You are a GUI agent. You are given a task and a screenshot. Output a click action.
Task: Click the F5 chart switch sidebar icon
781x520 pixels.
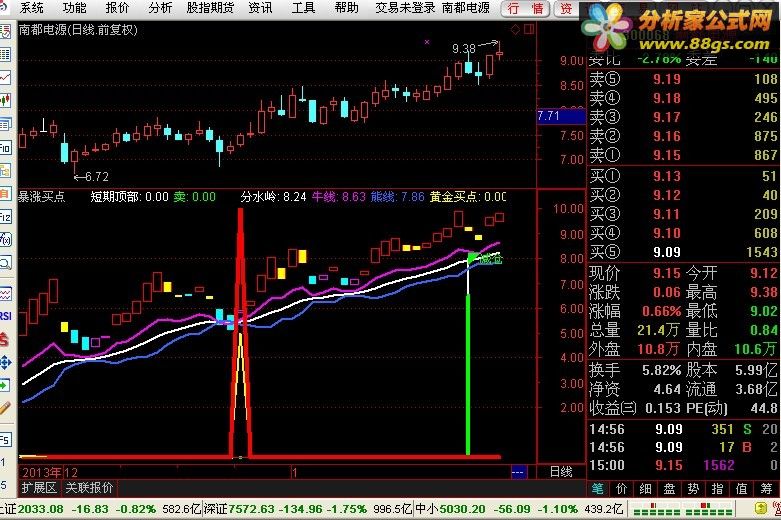pyautogui.click(x=5, y=440)
